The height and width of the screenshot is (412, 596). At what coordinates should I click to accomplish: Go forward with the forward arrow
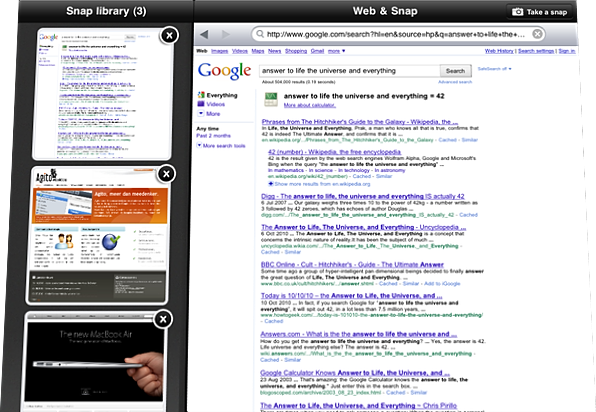tap(226, 34)
